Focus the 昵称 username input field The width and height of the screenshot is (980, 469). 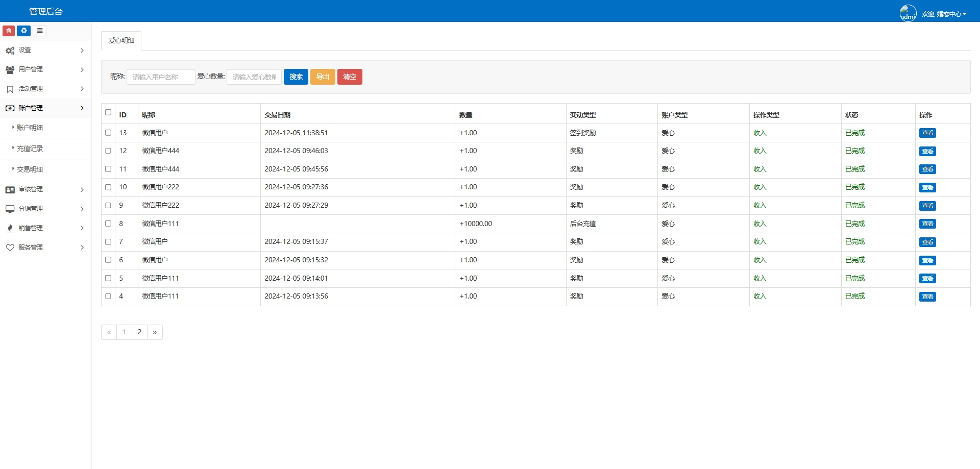pyautogui.click(x=161, y=77)
